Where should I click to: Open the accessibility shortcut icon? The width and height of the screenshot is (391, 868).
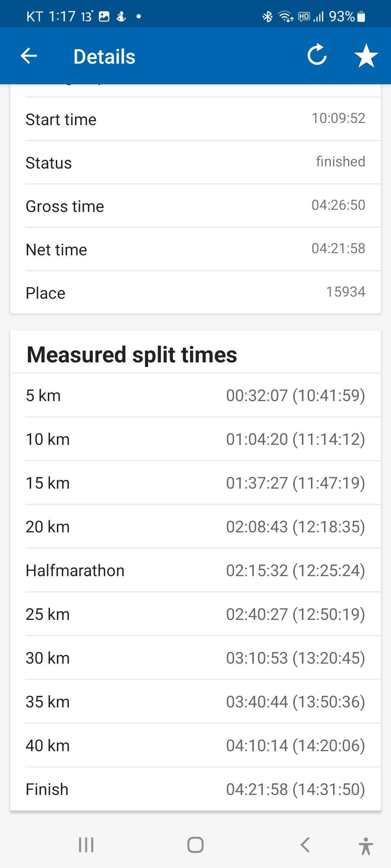click(x=366, y=846)
